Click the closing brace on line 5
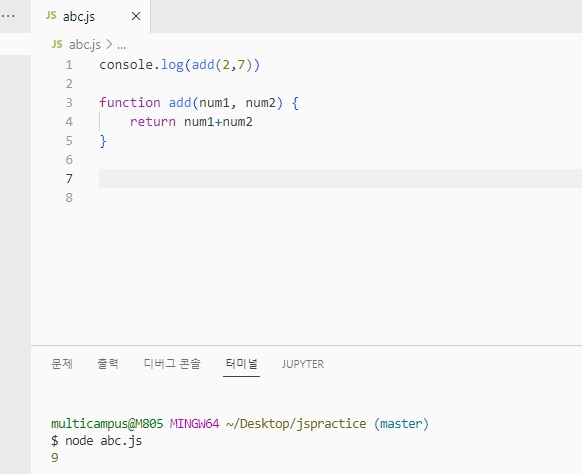The width and height of the screenshot is (582, 474). pos(103,141)
